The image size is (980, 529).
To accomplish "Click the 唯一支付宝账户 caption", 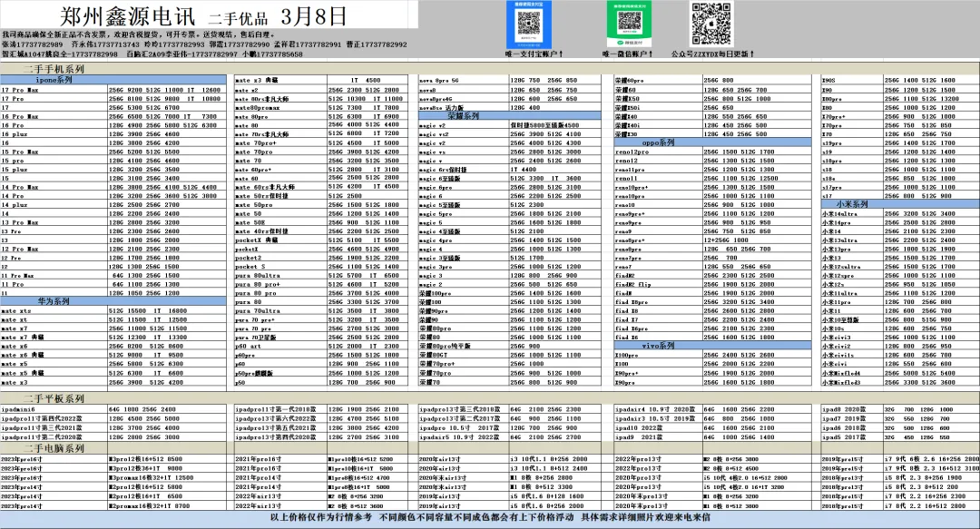I will tap(534, 54).
